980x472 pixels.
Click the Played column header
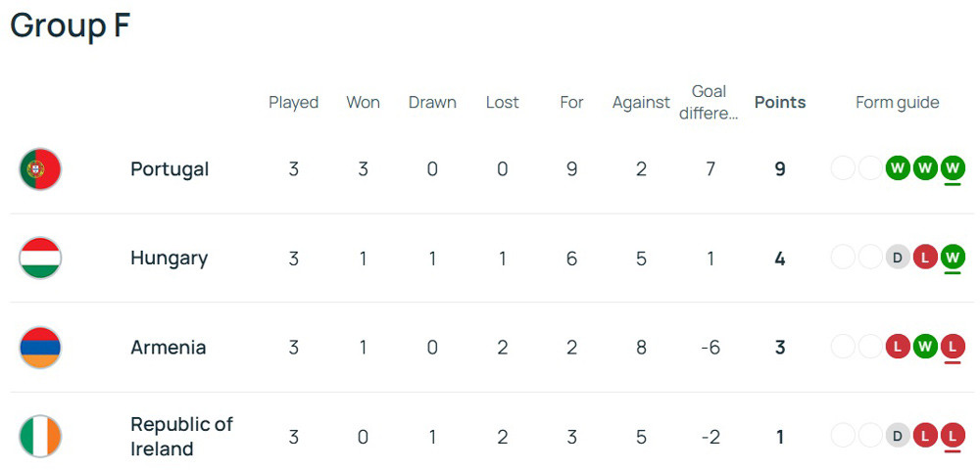(294, 103)
